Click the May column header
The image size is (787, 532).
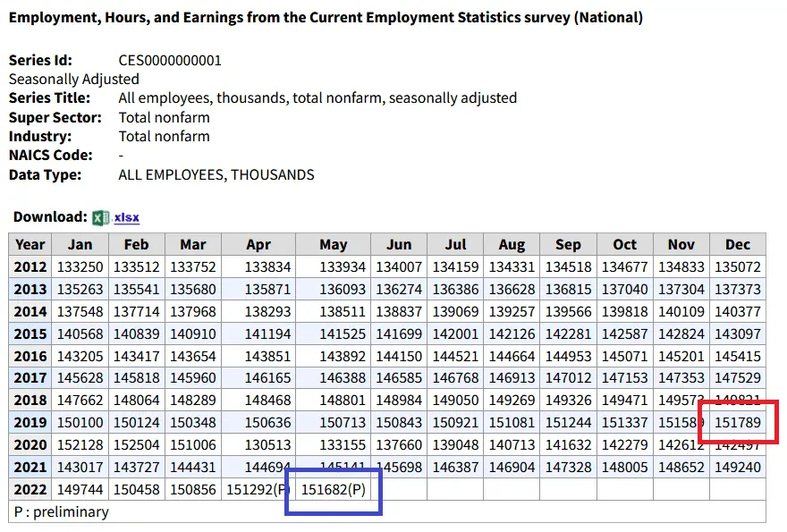(334, 244)
